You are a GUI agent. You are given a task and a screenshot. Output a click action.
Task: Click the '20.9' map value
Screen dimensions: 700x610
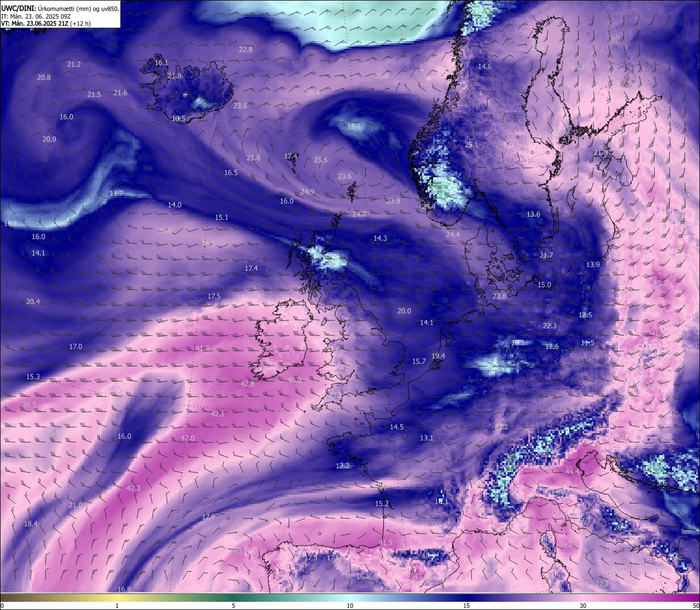(x=49, y=140)
